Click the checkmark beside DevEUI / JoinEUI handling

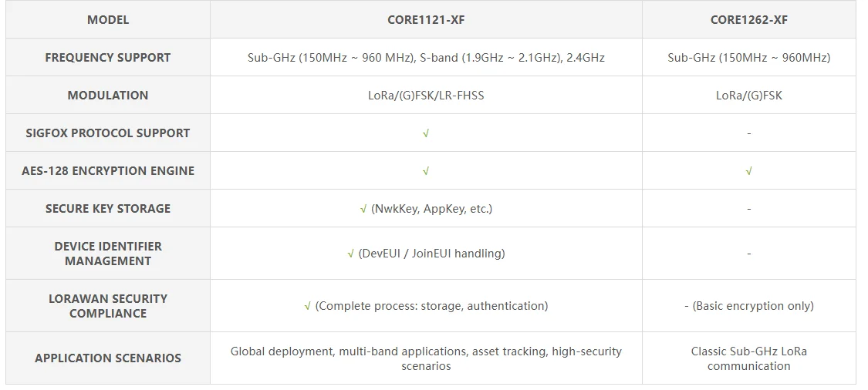tap(351, 254)
